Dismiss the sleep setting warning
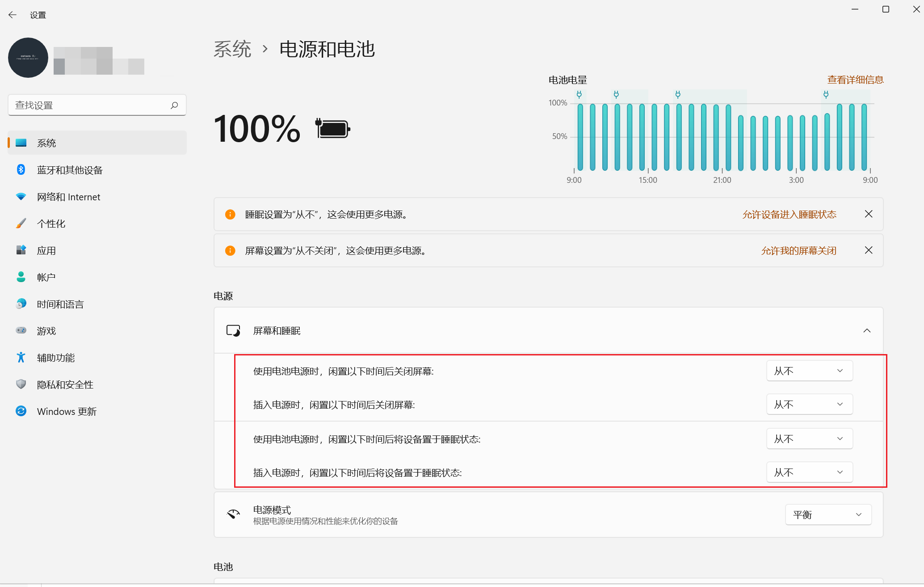The width and height of the screenshot is (924, 587). pyautogui.click(x=868, y=214)
